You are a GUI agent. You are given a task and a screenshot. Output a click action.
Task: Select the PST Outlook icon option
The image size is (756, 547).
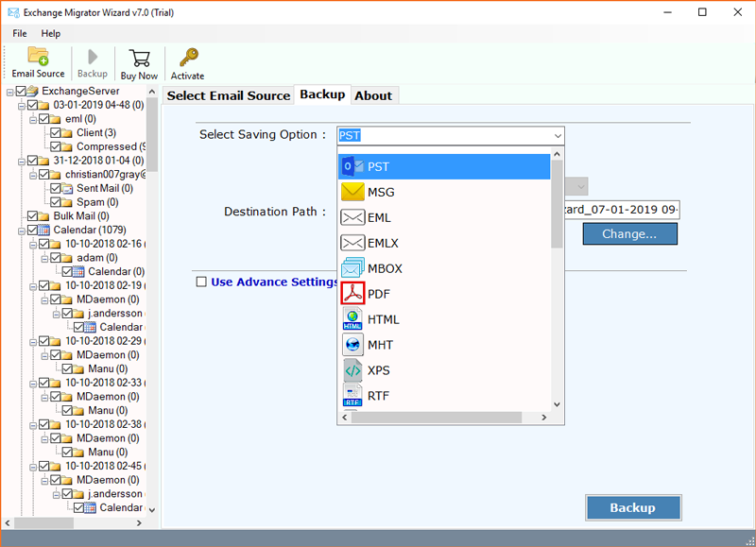click(x=352, y=167)
